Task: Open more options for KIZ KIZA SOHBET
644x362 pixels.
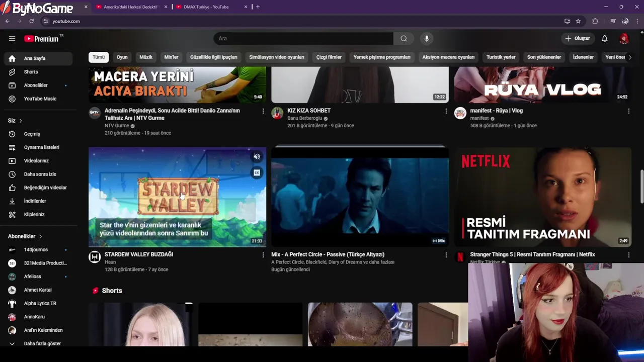Action: click(x=446, y=111)
